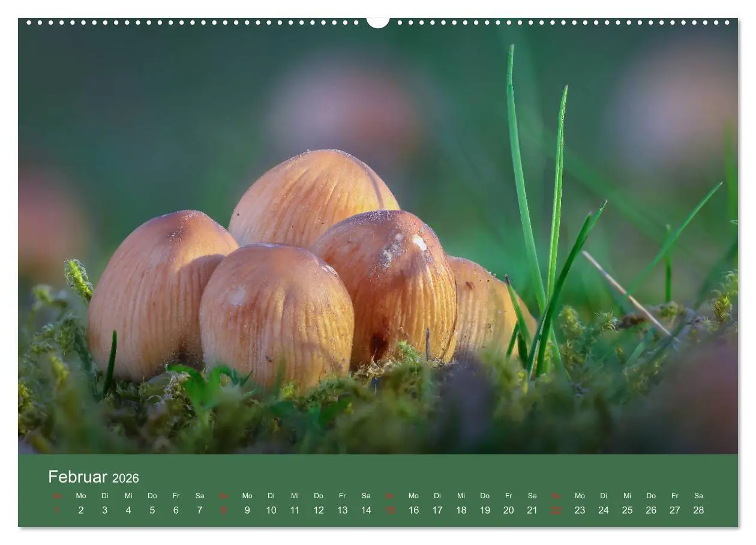Screen dimensions: 756x545
Task: Select the date 3 in the calendar row
Action: point(104,510)
